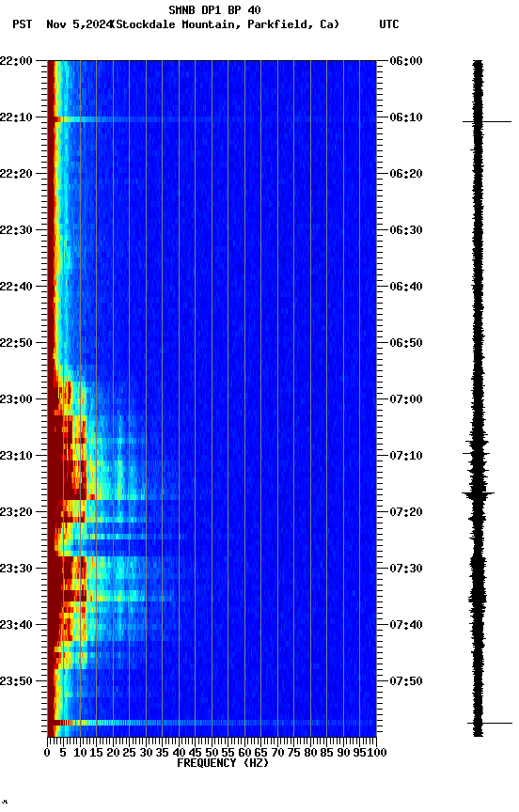Click the UTC time label 06:50
Screen dimensions: 519x812
click(405, 343)
